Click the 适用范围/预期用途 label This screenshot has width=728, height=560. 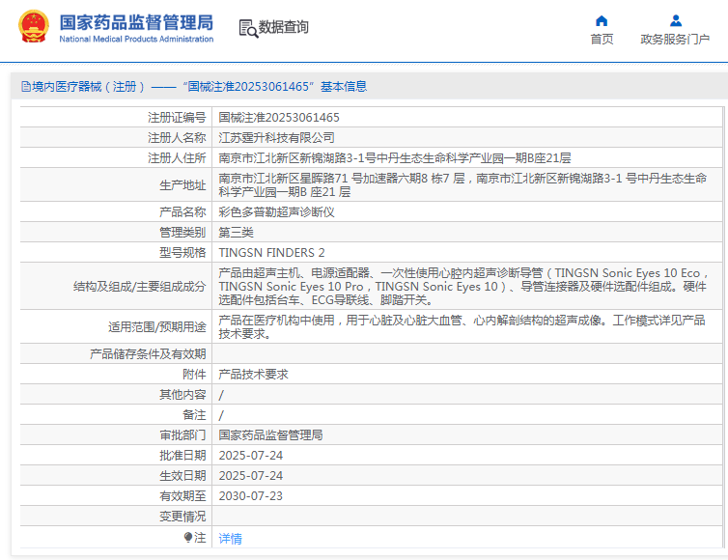pyautogui.click(x=157, y=327)
